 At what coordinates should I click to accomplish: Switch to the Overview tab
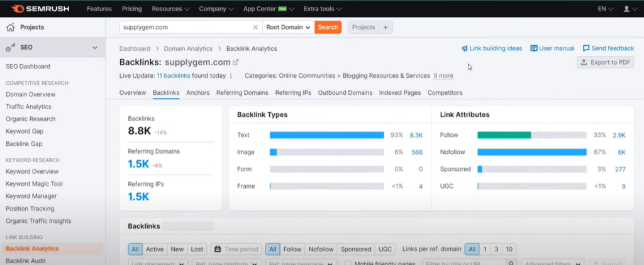click(133, 93)
